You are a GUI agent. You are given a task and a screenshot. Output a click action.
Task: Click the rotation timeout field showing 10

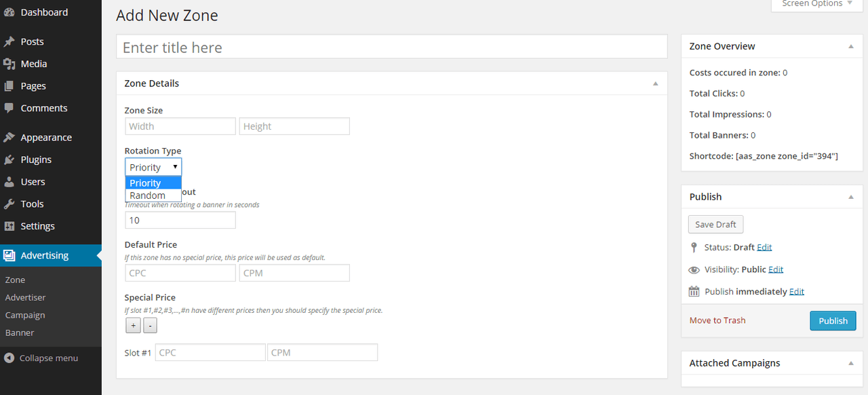click(x=180, y=220)
